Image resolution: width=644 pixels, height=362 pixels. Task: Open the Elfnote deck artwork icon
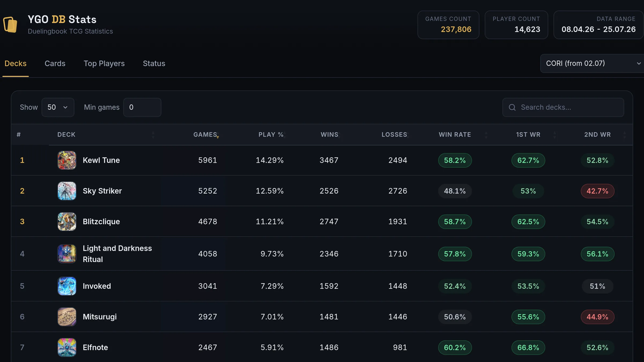(67, 348)
